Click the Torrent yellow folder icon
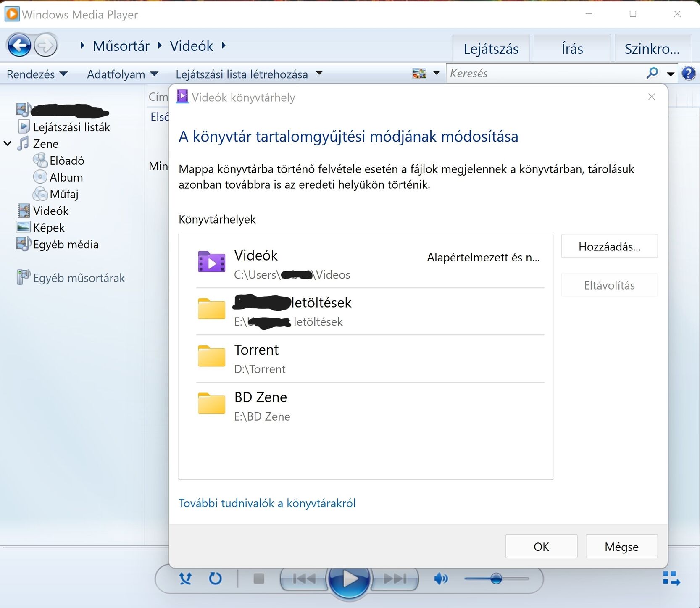700x608 pixels. pyautogui.click(x=212, y=356)
